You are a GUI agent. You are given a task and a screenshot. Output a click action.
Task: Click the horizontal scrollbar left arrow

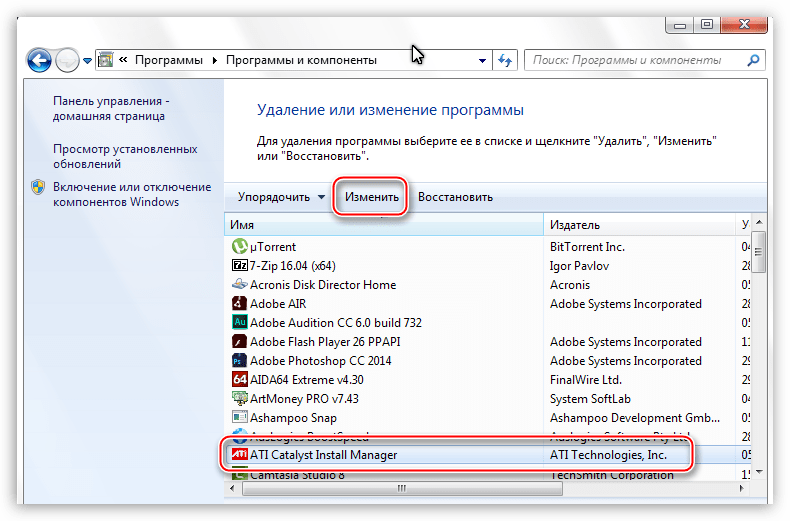pos(232,488)
